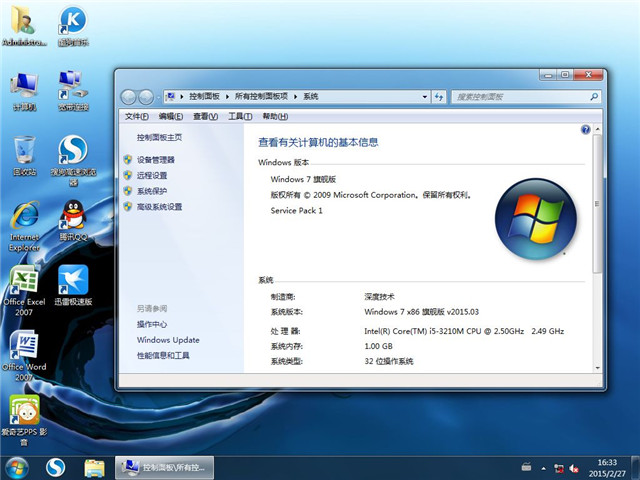640x480 pixels.
Task: Select the text Windows 7 旗舰版
Action: pos(303,179)
